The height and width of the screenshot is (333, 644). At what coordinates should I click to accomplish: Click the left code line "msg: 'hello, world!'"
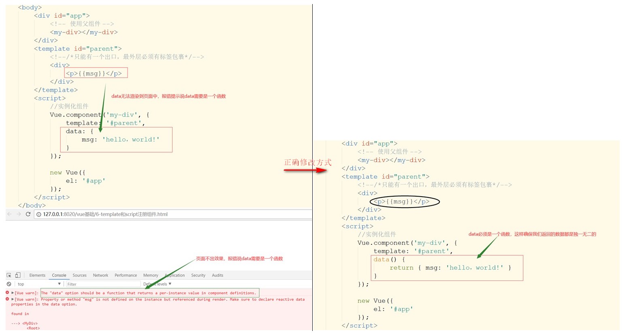[x=121, y=140]
